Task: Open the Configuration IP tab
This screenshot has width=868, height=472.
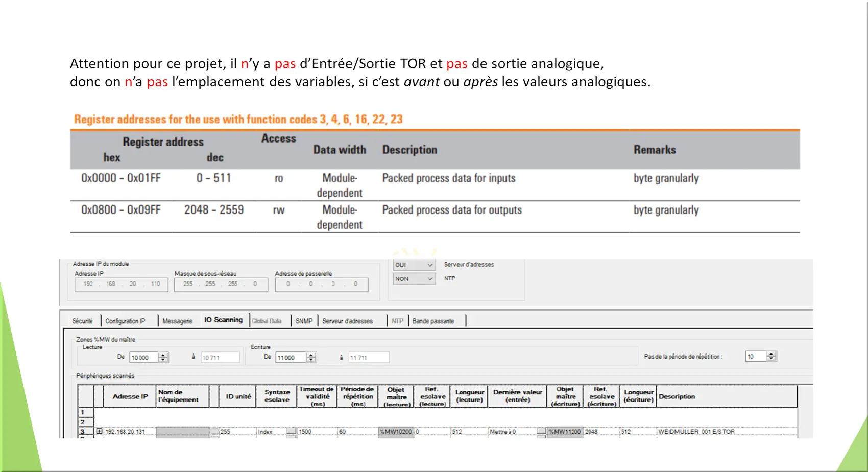Action: click(125, 321)
